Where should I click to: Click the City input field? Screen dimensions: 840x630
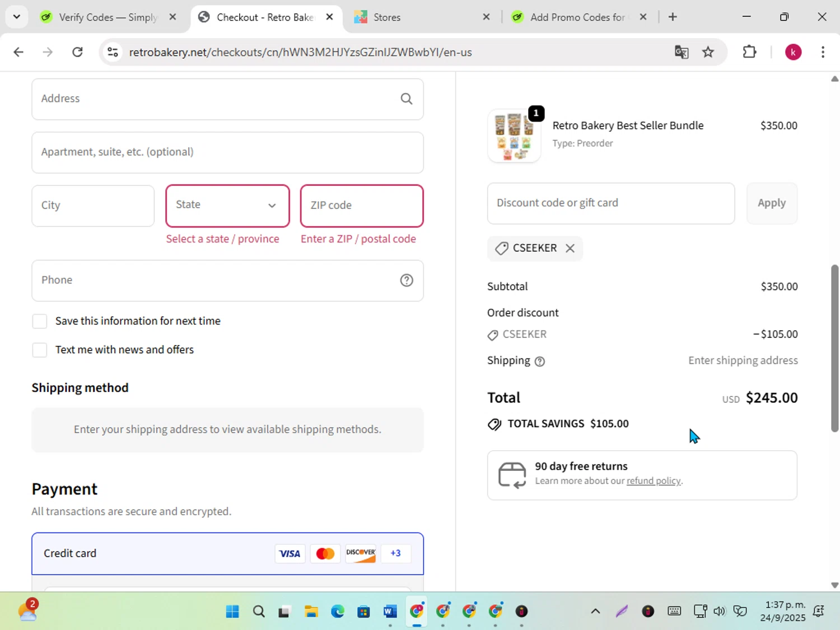93,206
